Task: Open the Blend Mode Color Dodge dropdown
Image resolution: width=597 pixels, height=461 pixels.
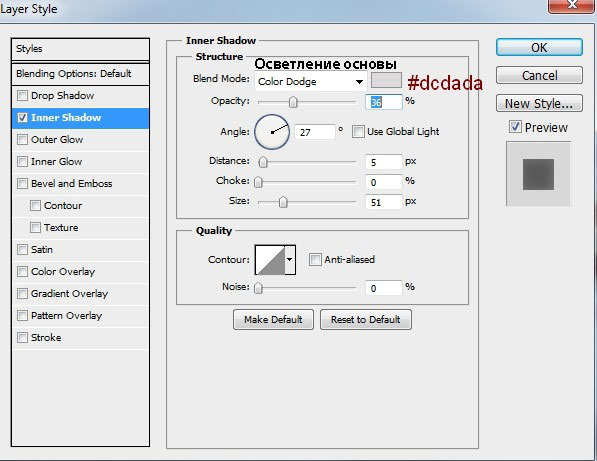Action: point(311,81)
